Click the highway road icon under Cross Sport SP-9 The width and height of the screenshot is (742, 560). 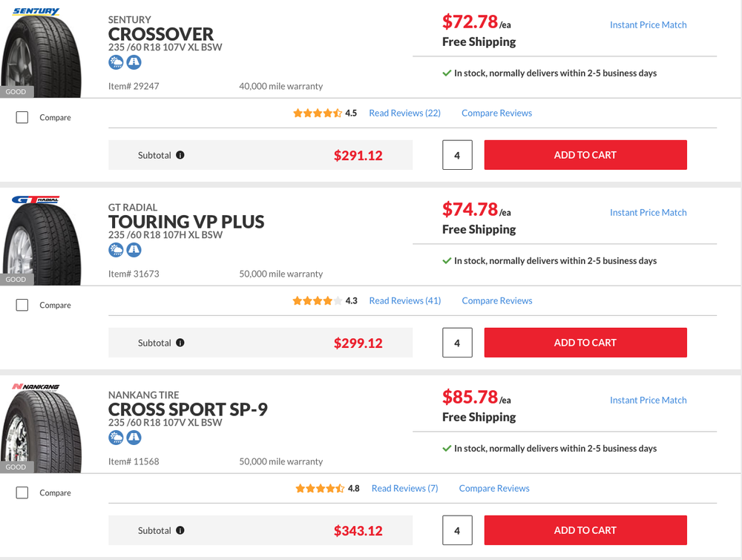point(134,438)
